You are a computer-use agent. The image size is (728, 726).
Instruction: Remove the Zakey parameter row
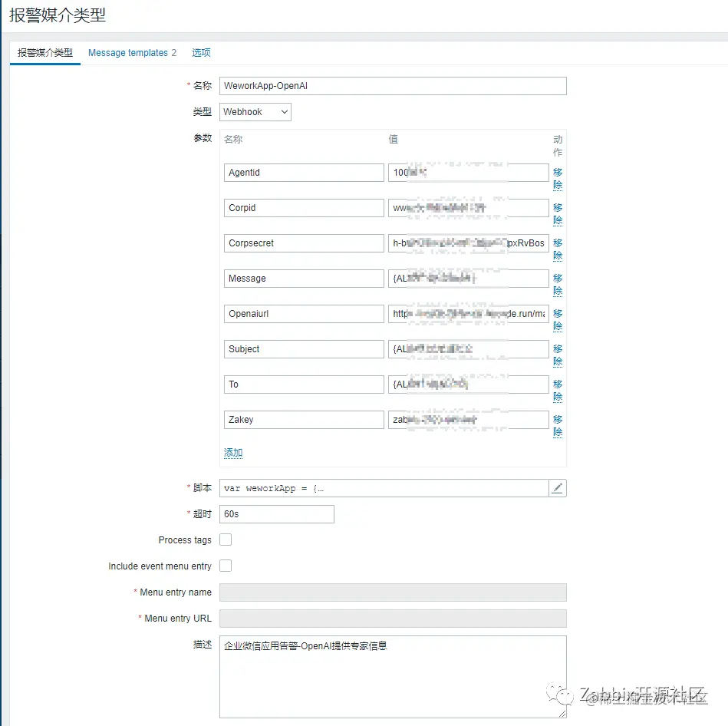pyautogui.click(x=558, y=426)
